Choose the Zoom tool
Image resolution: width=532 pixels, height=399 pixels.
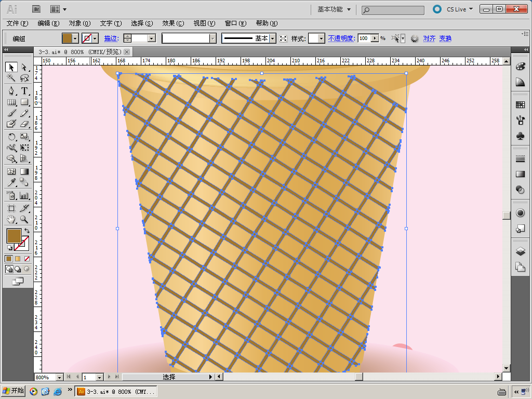[x=24, y=220]
